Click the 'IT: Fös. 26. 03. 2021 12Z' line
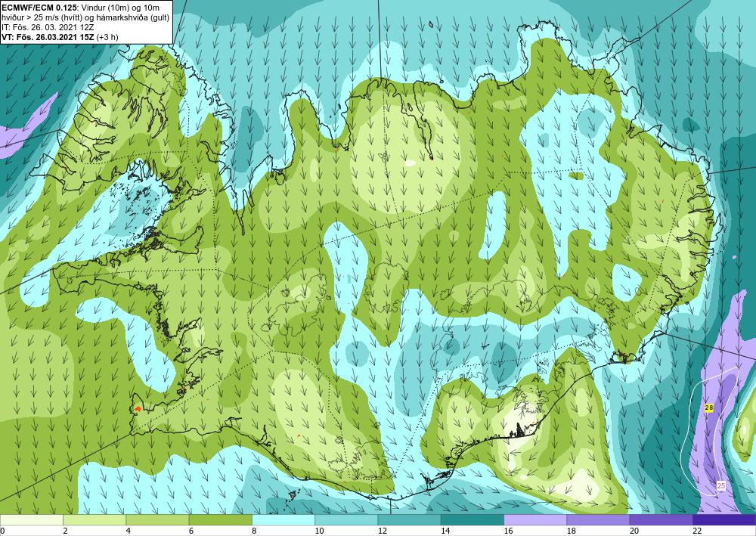Image resolution: width=756 pixels, height=536 pixels. [x=47, y=27]
